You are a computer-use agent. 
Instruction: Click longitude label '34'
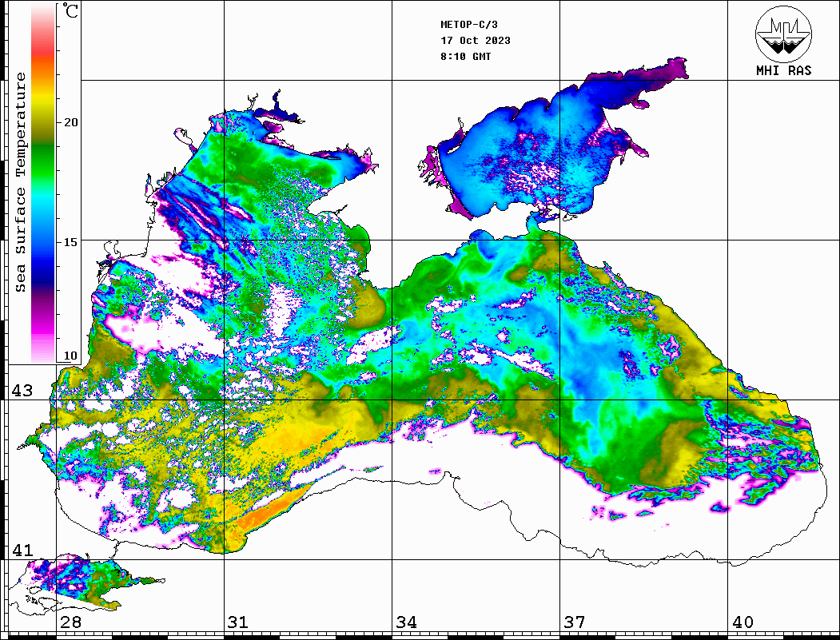coord(407,622)
